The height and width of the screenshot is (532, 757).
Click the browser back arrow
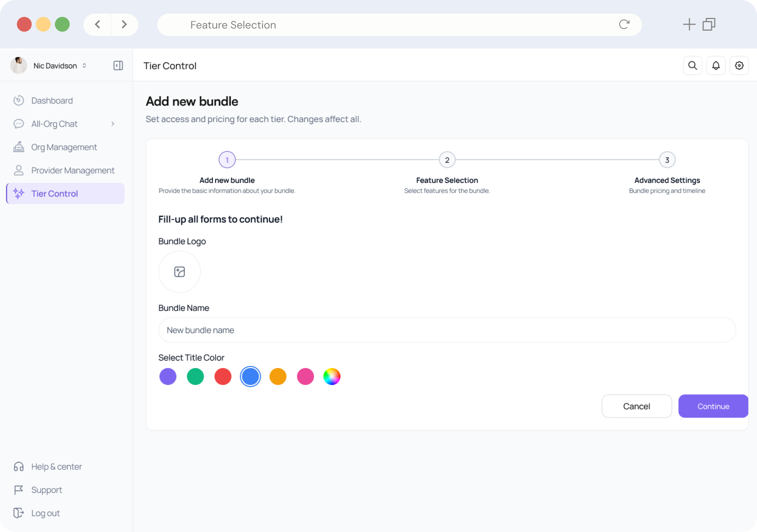[97, 25]
